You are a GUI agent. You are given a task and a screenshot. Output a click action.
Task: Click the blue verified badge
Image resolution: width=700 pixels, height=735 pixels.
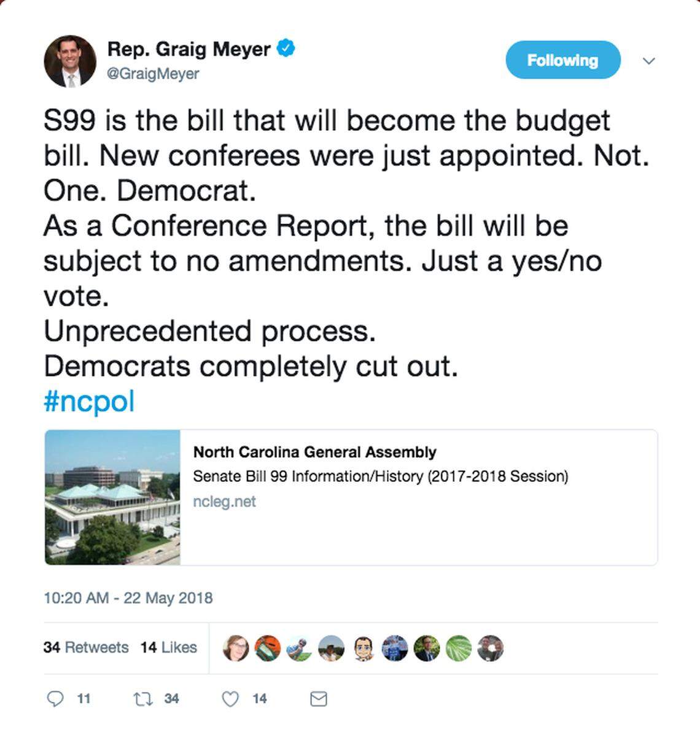pyautogui.click(x=286, y=48)
